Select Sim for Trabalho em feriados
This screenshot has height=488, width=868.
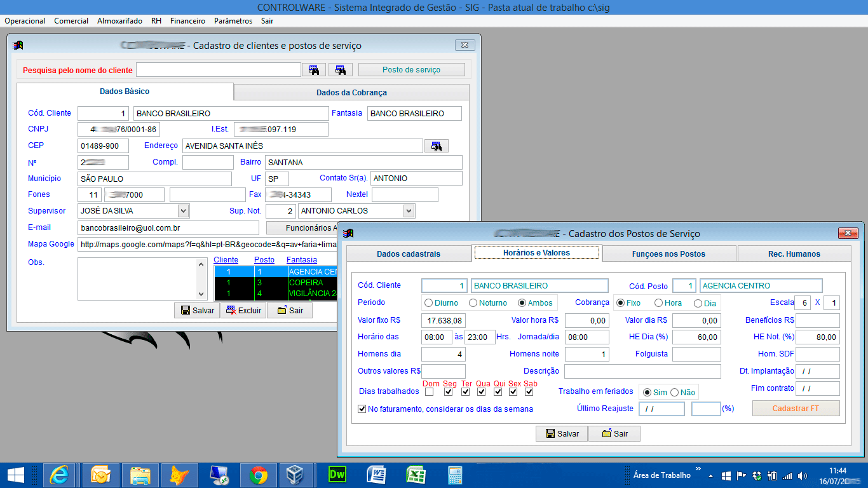647,393
